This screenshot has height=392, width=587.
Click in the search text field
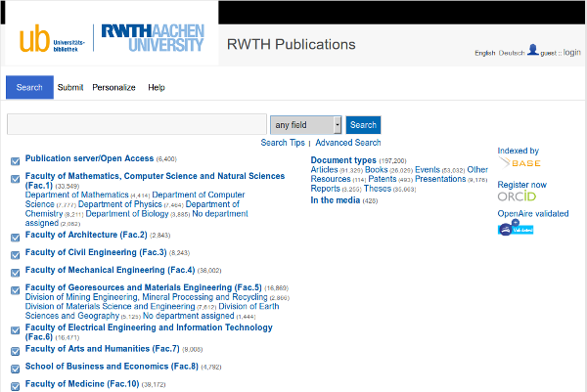(136, 125)
